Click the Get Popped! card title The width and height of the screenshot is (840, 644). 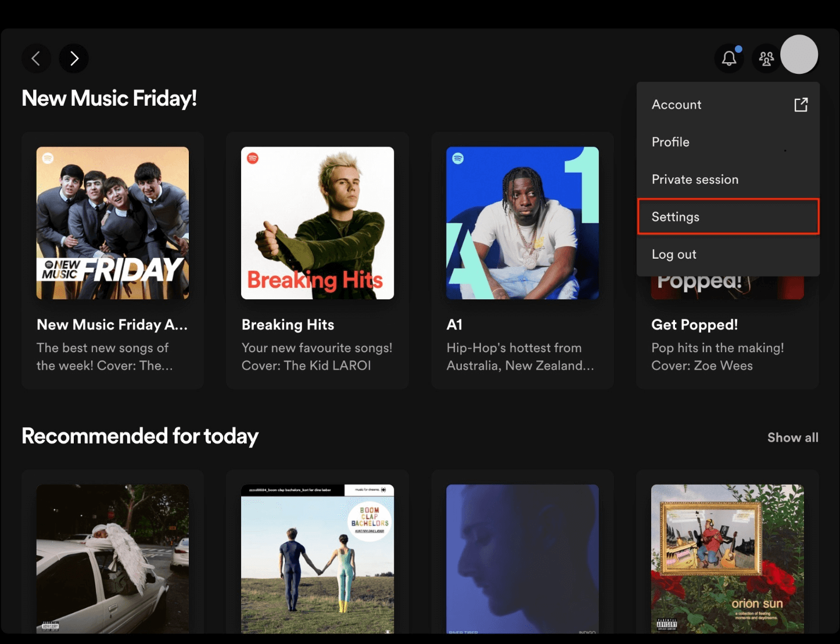[x=695, y=324]
